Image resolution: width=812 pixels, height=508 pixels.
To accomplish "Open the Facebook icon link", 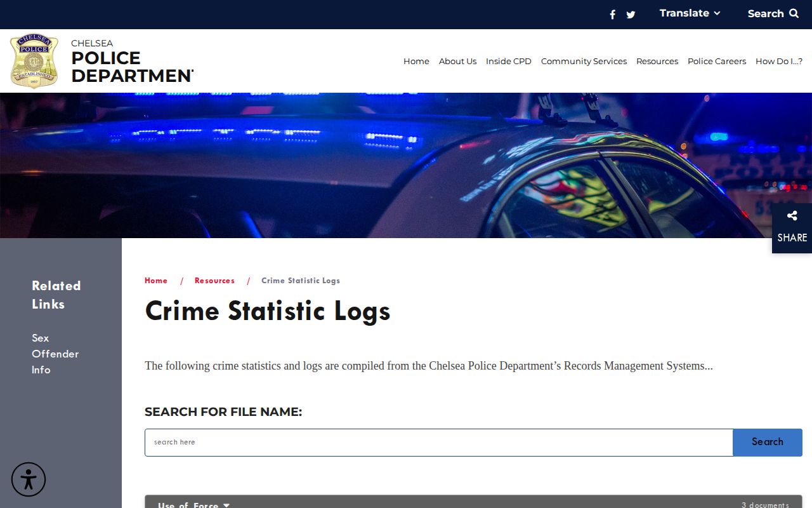I will point(613,15).
